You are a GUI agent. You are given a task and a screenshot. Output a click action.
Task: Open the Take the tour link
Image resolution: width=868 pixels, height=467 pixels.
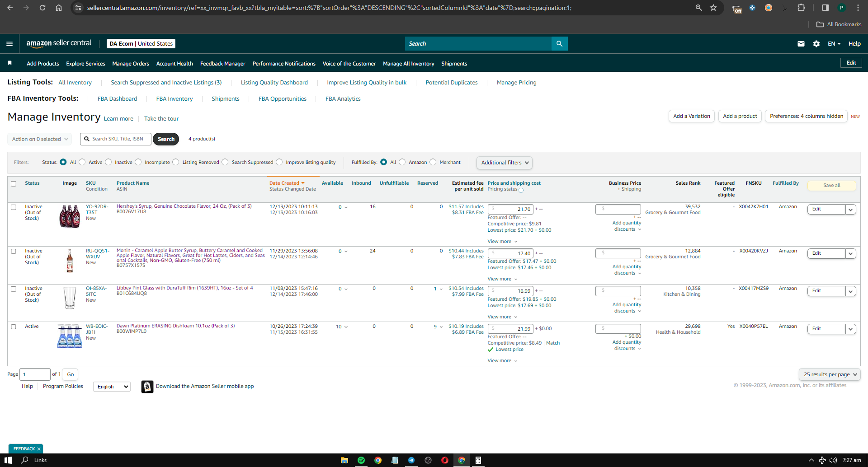[x=161, y=119]
